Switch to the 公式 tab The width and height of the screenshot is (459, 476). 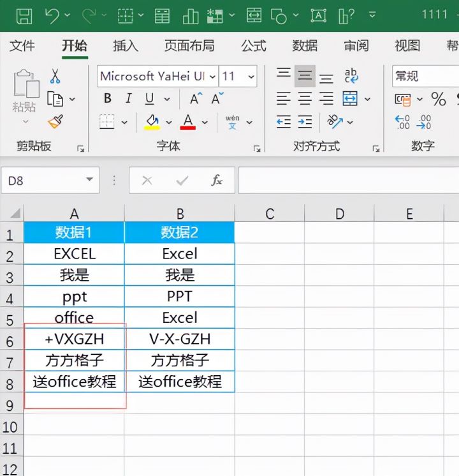point(254,46)
